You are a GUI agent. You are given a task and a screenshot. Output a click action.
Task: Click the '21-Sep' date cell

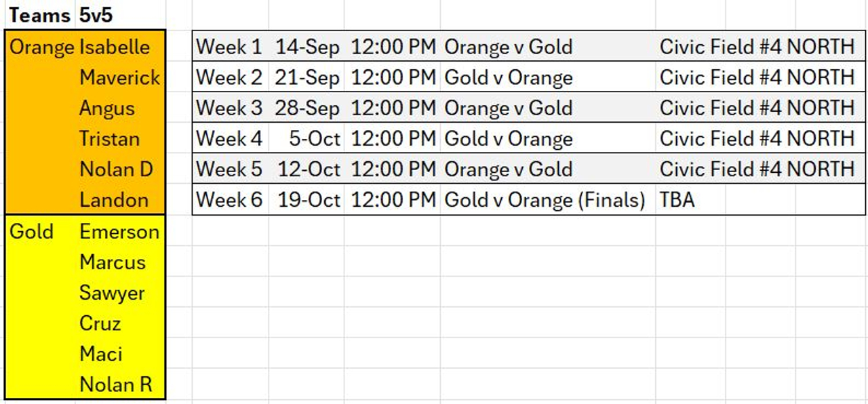tap(307, 77)
